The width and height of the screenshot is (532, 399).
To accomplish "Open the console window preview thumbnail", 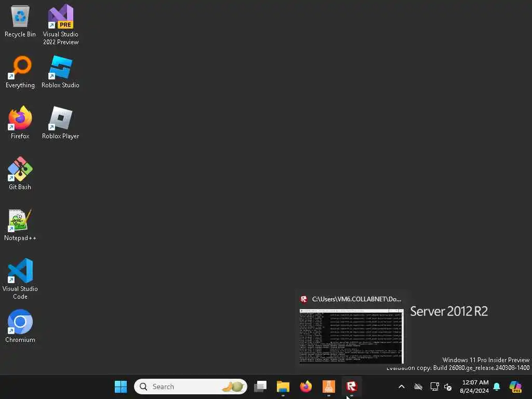I will coord(352,336).
